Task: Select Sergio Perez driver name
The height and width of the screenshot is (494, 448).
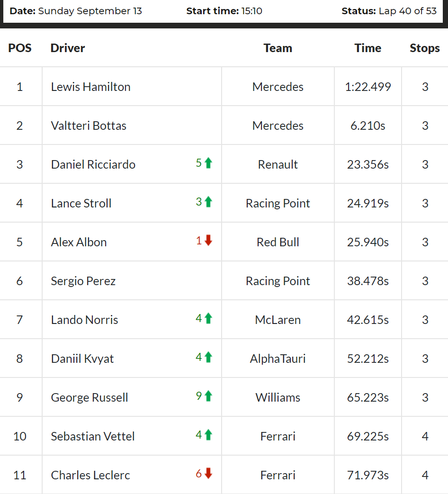Action: (83, 281)
